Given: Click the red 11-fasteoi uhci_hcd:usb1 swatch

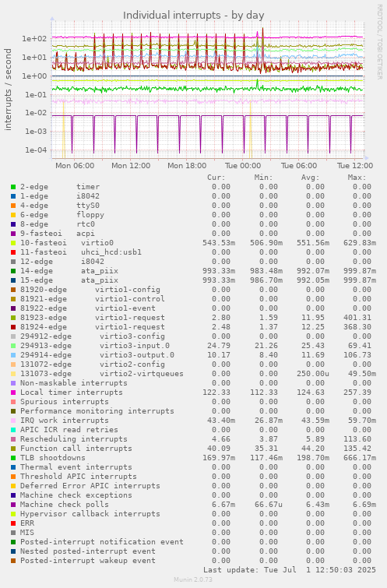Looking at the screenshot, I should 13,252.
